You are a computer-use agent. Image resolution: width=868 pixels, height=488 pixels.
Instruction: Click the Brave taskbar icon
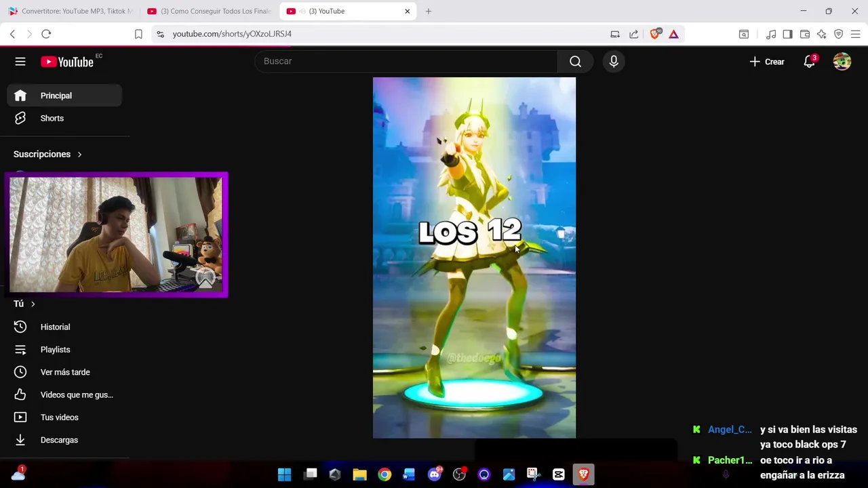click(x=583, y=474)
